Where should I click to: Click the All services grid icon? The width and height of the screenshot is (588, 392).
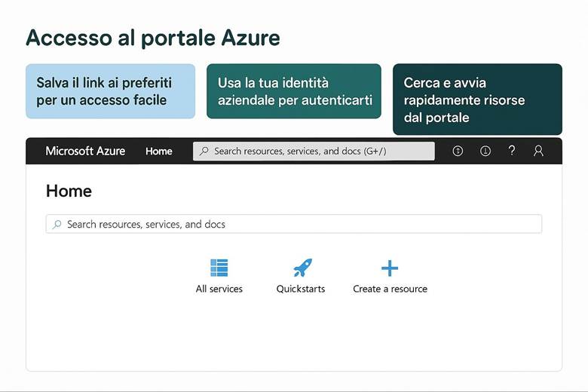[219, 268]
